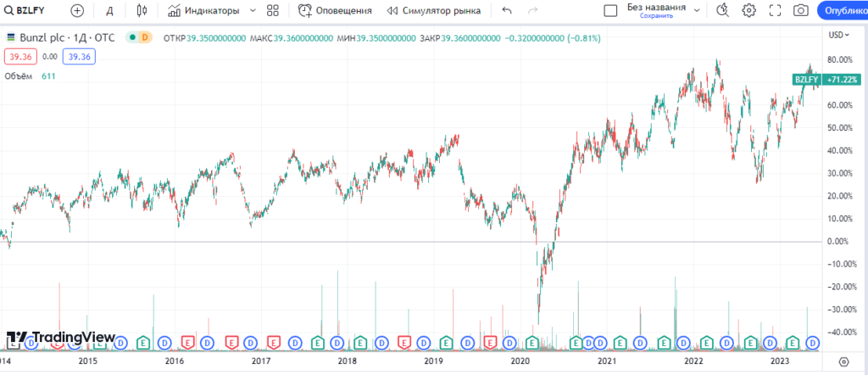Viewport: 868px width, 375px height.
Task: Toggle fullscreen mode icon
Action: 775,10
